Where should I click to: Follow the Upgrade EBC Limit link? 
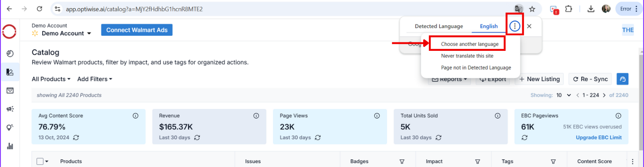pyautogui.click(x=599, y=137)
